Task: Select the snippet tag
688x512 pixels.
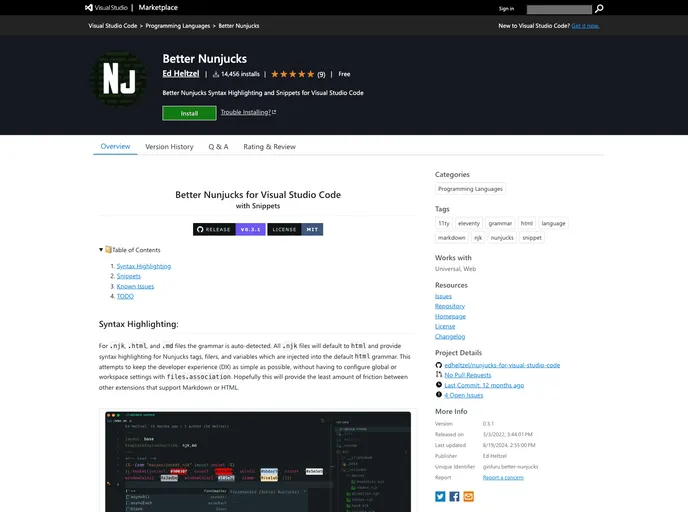Action: (532, 238)
